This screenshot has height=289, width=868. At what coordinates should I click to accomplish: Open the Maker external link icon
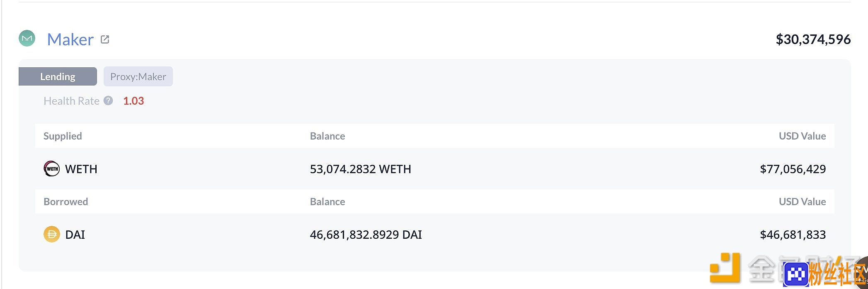click(x=105, y=39)
